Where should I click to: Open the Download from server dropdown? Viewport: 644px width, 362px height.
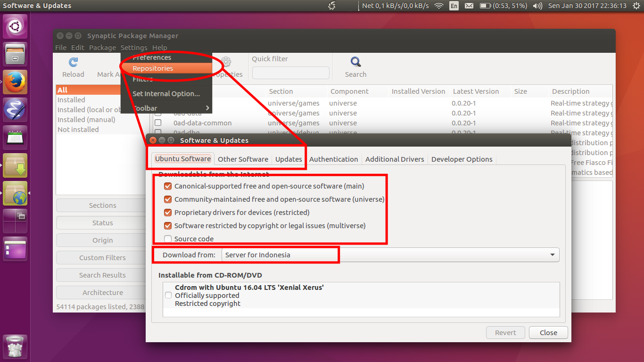[x=390, y=255]
